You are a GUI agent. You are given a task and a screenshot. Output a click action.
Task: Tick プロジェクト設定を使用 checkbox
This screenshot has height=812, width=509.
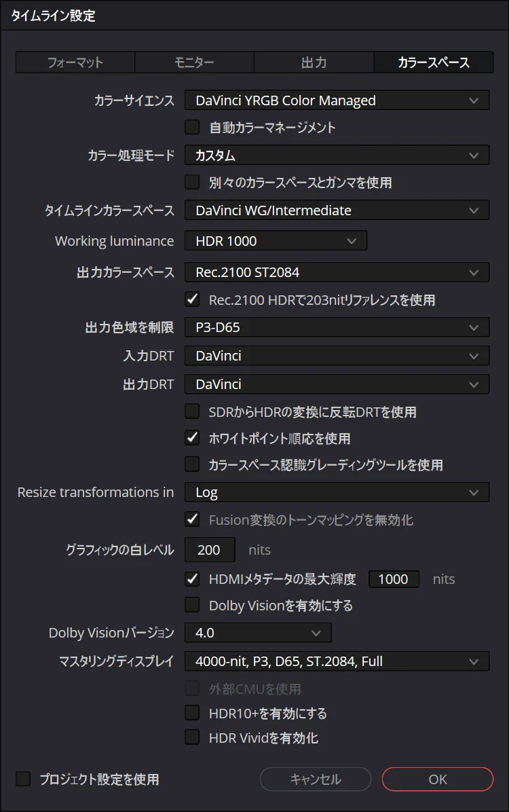click(x=23, y=779)
